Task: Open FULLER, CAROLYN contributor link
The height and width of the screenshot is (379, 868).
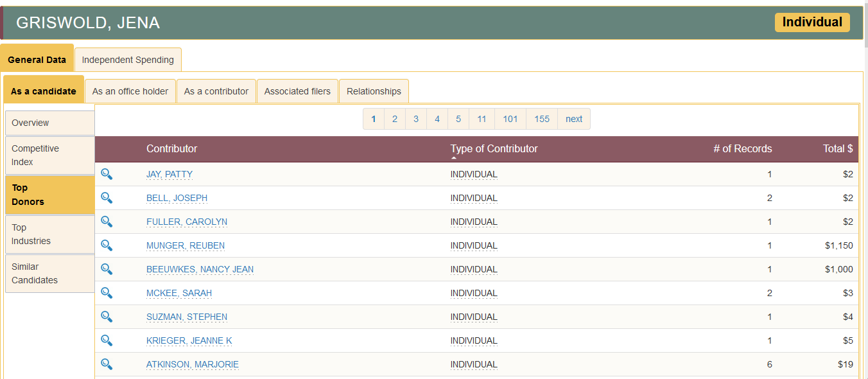Action: point(187,222)
